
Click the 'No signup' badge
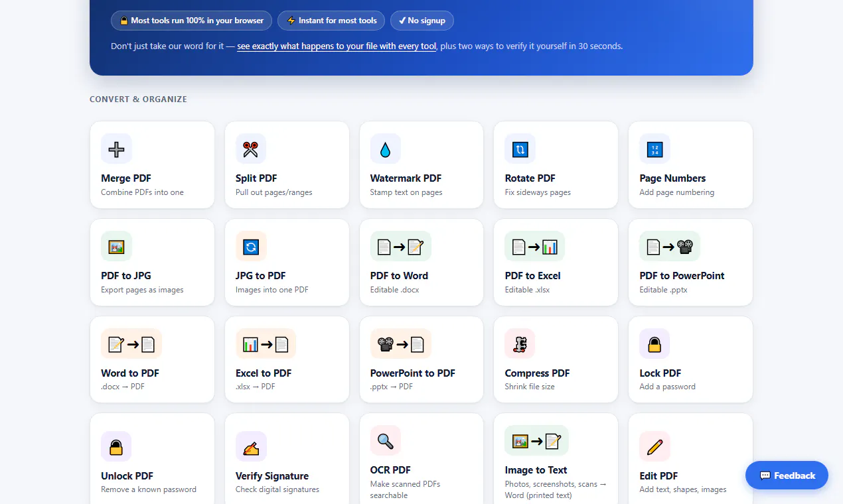point(422,21)
